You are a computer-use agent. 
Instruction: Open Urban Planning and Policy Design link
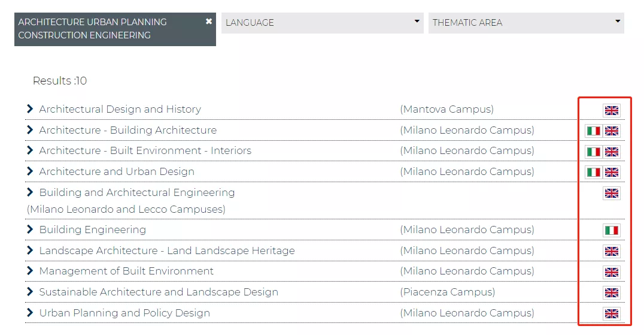click(124, 313)
